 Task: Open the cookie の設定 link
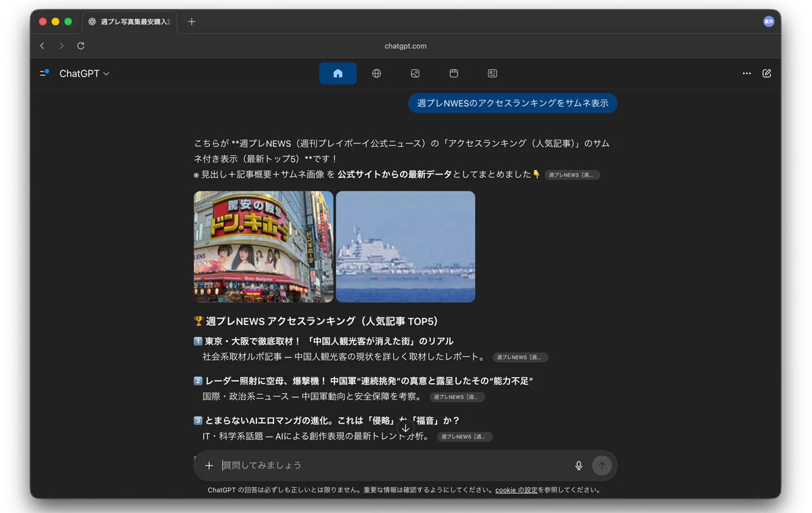point(517,489)
